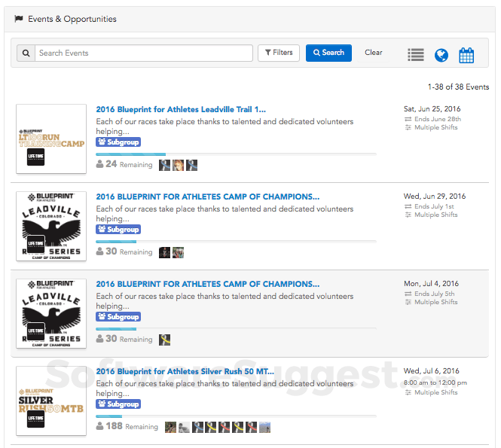The height and width of the screenshot is (448, 501).
Task: Click Subgroup badge on first event
Action: pos(118,142)
